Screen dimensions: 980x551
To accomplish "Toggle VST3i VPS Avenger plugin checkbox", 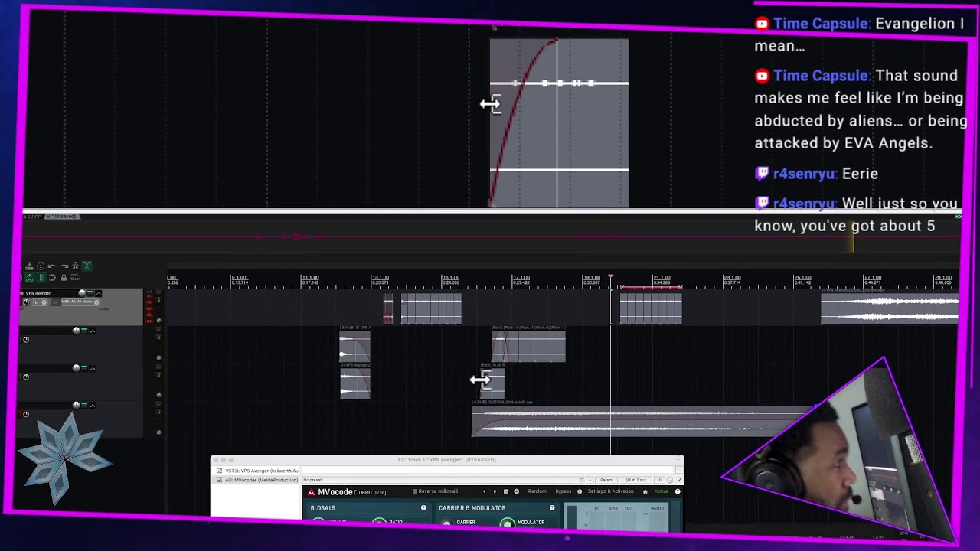I will 219,471.
